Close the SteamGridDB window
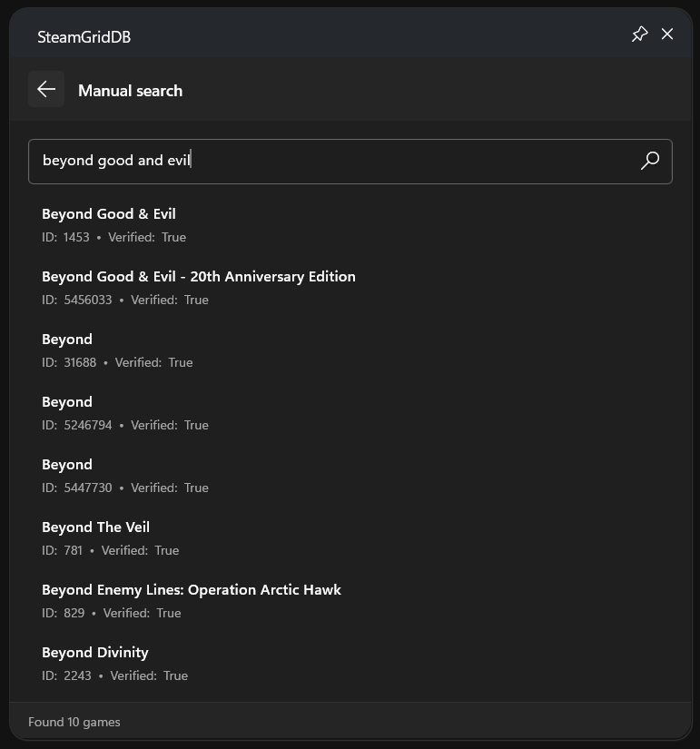700x749 pixels. coord(667,34)
